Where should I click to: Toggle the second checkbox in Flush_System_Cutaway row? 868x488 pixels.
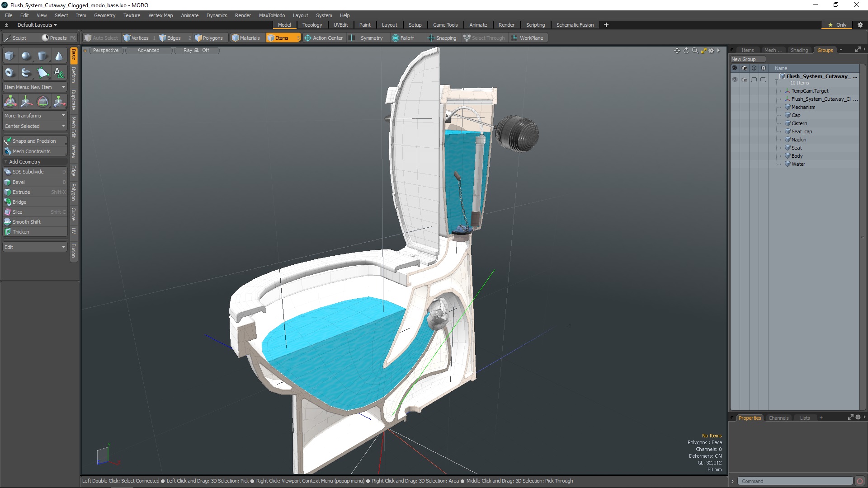click(x=764, y=80)
